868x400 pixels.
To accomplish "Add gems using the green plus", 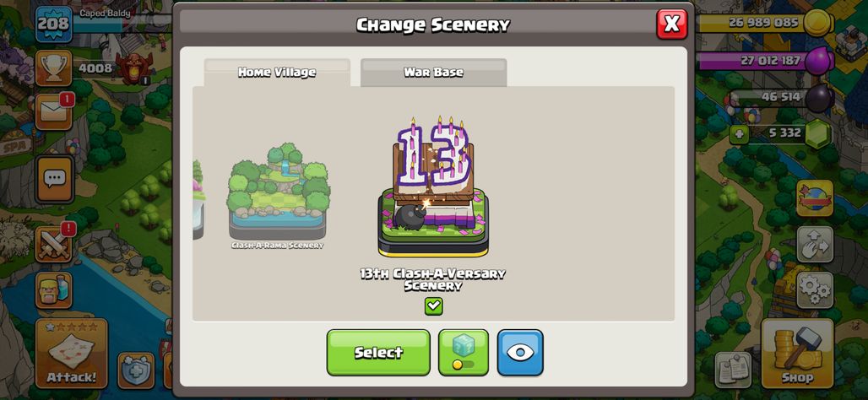I will pos(739,134).
